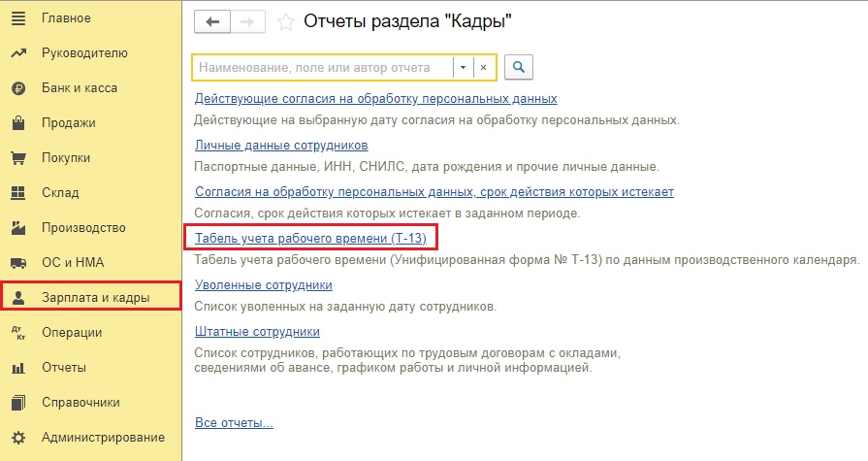This screenshot has height=461, width=868.
Task: Click the magnifier search button
Action: (x=519, y=67)
